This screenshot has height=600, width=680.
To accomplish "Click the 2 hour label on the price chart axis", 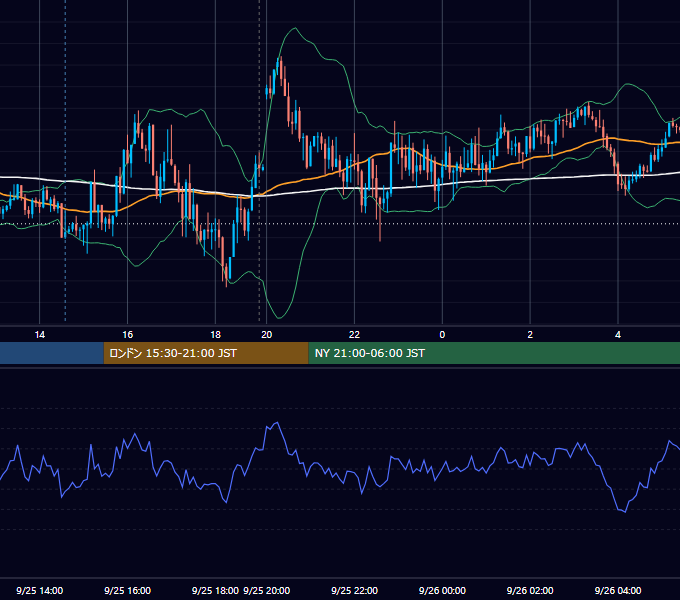I will [x=530, y=335].
